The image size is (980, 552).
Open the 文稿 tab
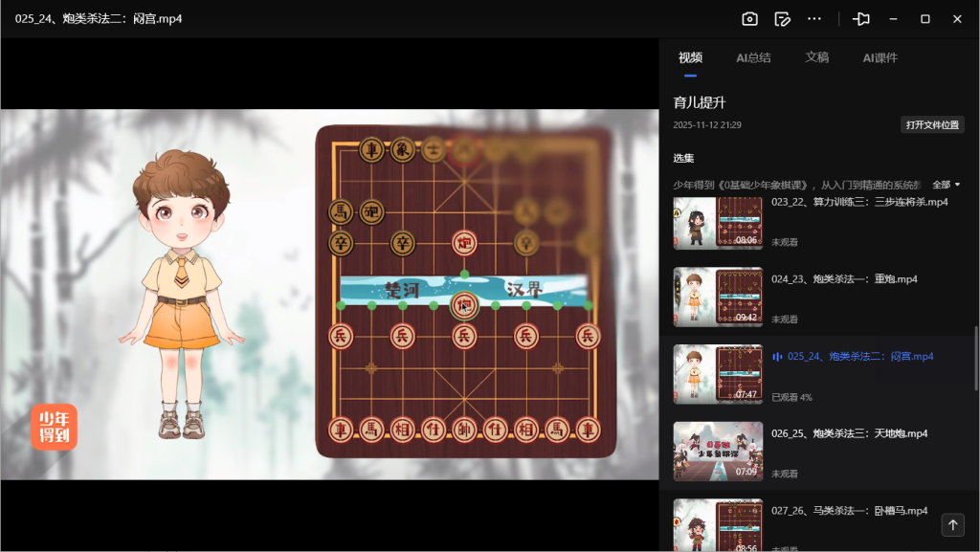coord(816,57)
